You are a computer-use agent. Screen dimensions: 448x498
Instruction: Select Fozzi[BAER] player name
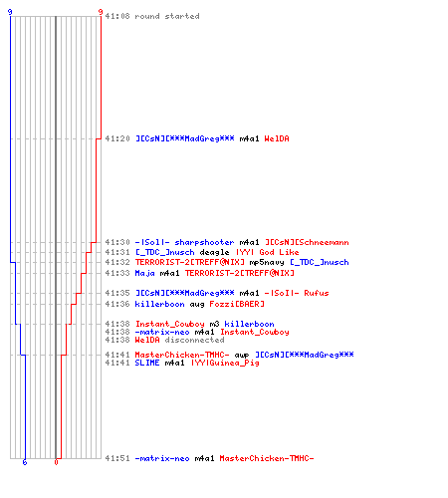[x=237, y=304]
